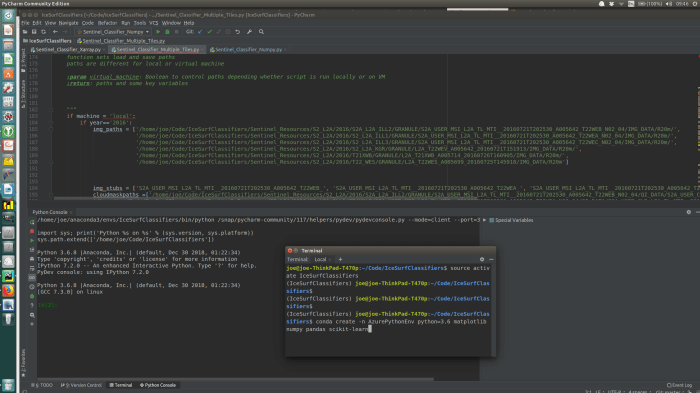Open the Structure tool window side tab
The image size is (700, 393).
tap(23, 94)
